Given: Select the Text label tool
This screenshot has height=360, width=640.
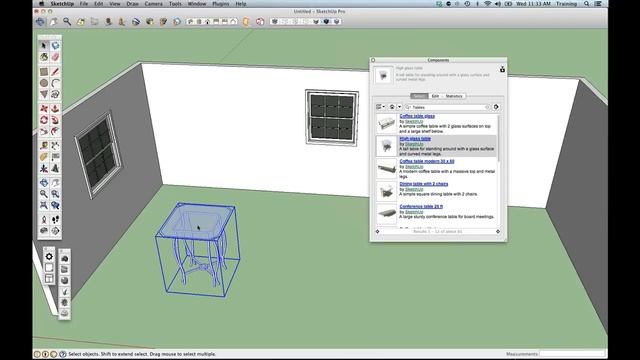Looking at the screenshot, I should (55, 157).
